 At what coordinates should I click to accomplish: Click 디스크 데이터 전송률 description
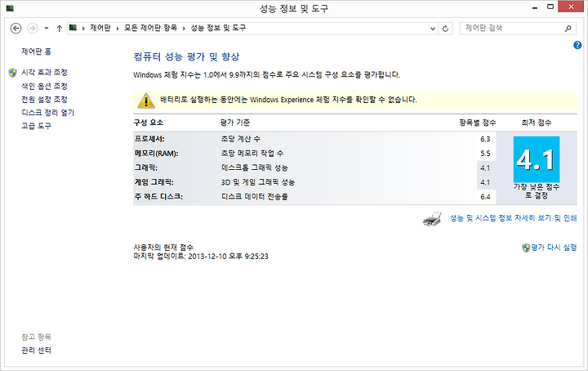254,197
